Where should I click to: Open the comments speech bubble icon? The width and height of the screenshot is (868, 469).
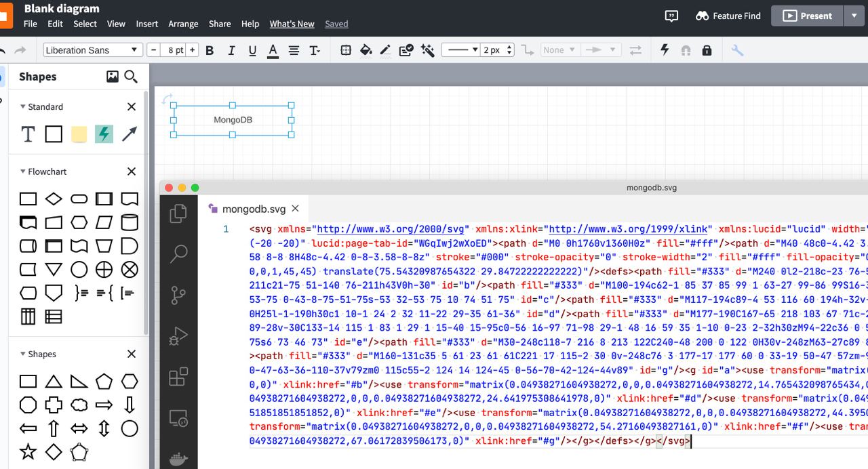click(x=671, y=16)
